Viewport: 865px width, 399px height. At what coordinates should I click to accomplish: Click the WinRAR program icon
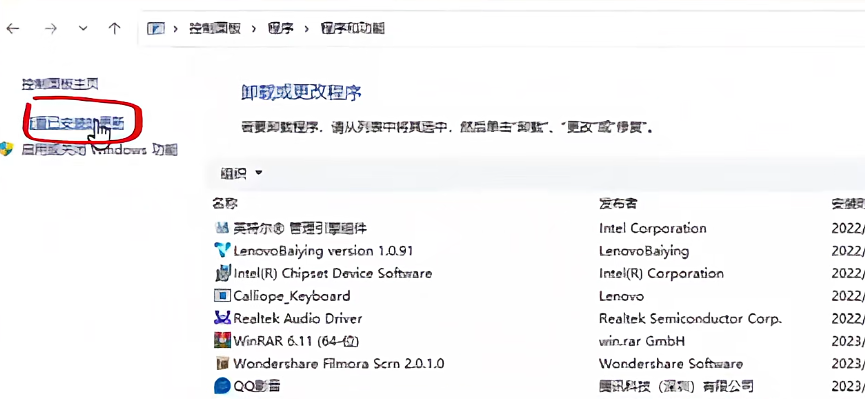point(222,341)
